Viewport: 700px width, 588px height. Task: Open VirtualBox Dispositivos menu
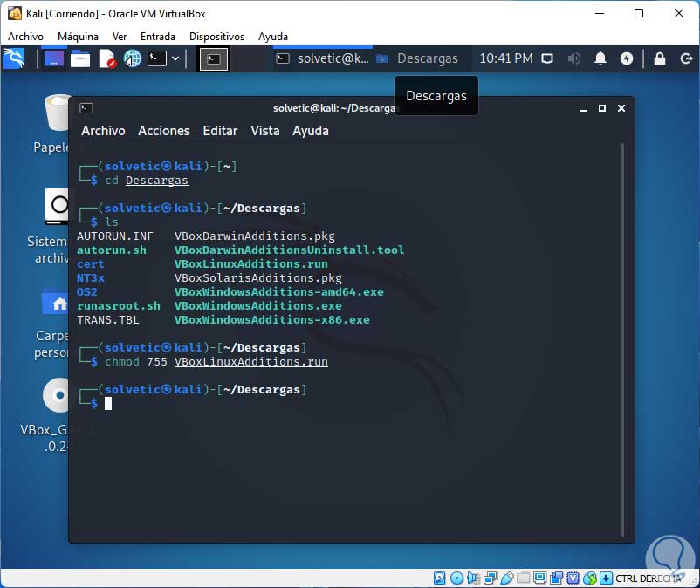click(216, 37)
